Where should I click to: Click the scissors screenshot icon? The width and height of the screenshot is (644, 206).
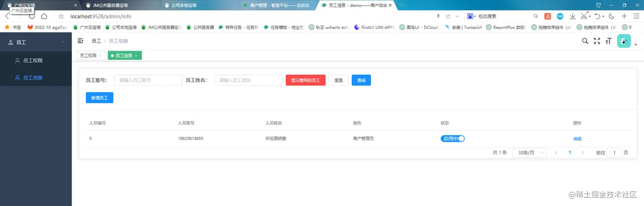(x=584, y=16)
